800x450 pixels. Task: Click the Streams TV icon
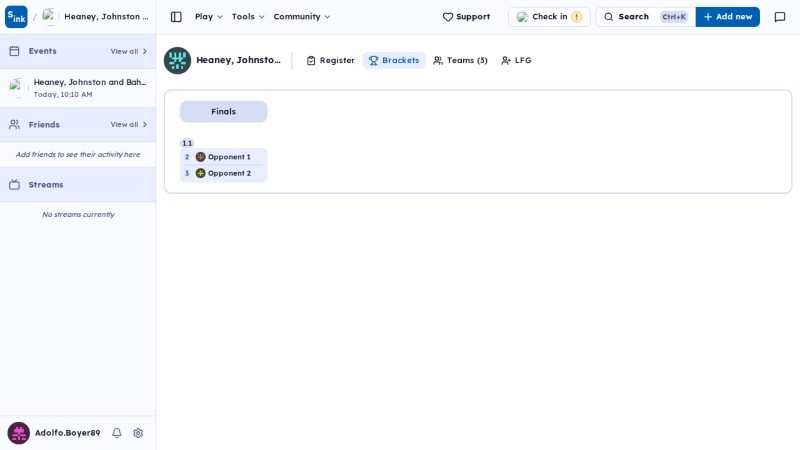pos(14,185)
